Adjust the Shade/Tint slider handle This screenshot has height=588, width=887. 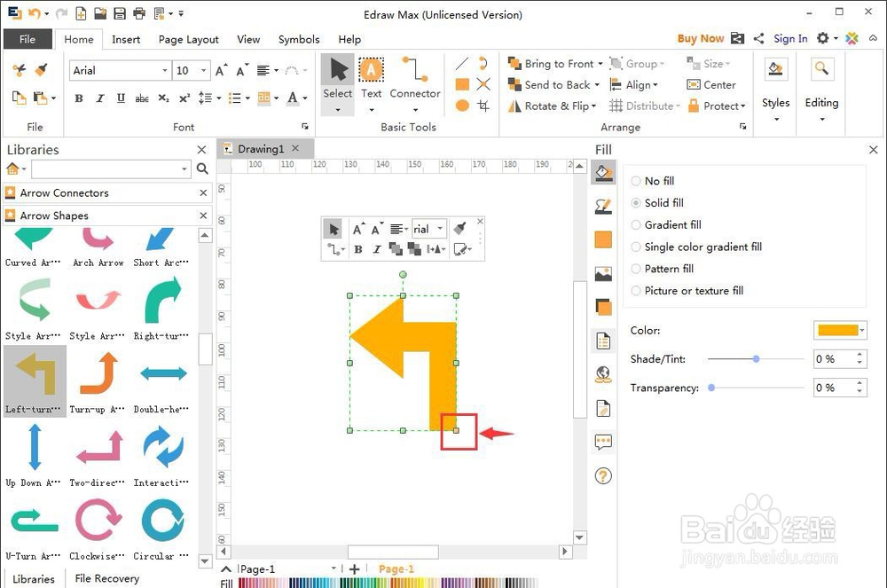[x=756, y=359]
